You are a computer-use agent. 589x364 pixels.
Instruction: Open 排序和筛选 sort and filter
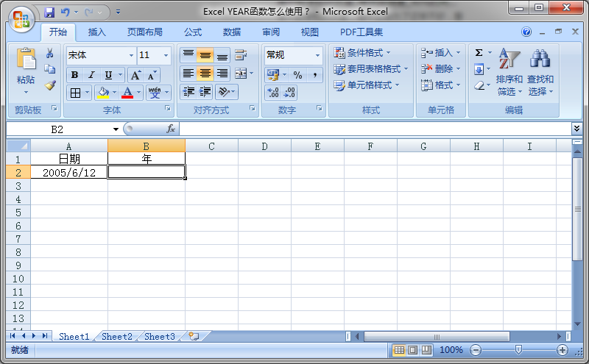[x=509, y=71]
